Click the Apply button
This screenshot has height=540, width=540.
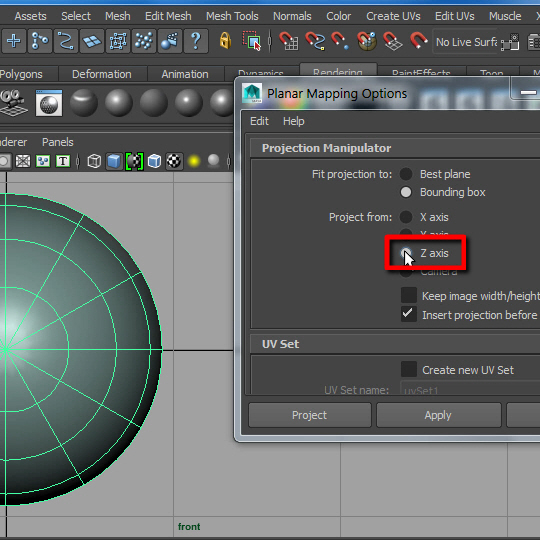pyautogui.click(x=438, y=415)
